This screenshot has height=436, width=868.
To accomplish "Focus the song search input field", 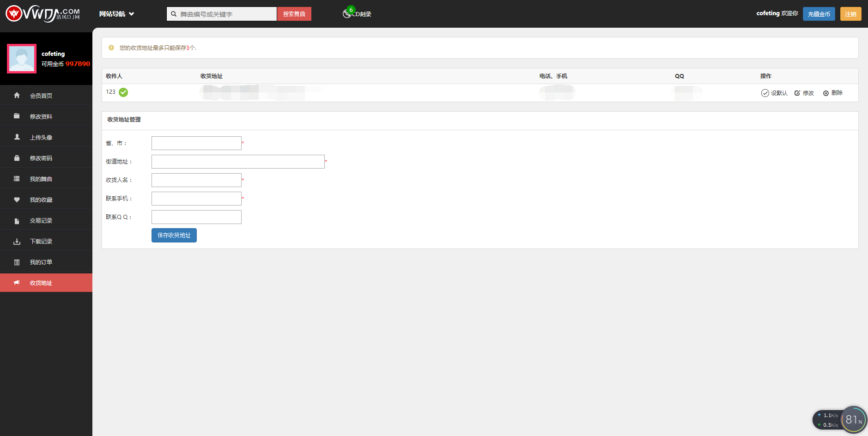I will pos(228,14).
